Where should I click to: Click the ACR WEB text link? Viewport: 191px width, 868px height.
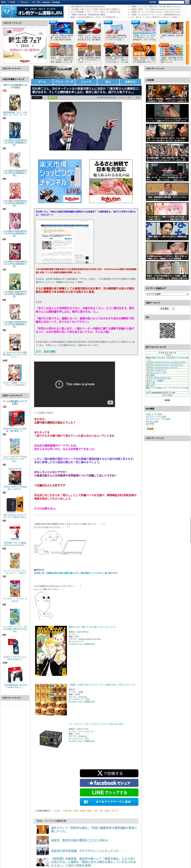pyautogui.click(x=167, y=395)
